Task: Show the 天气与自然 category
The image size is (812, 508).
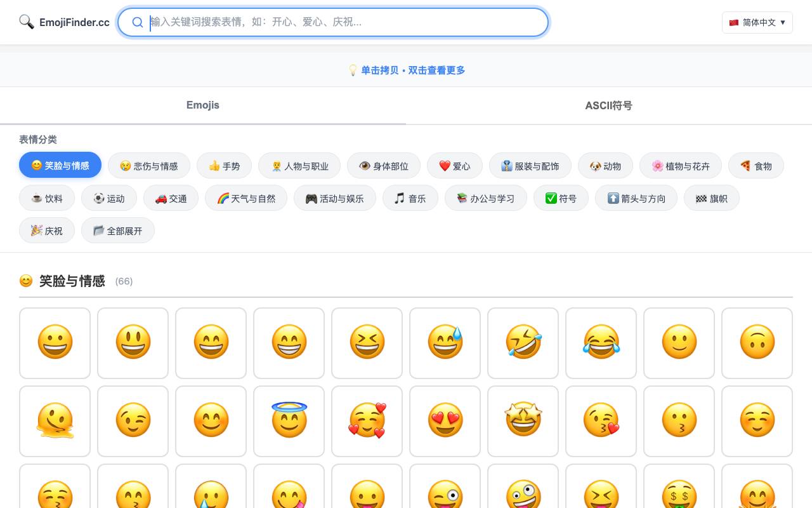Action: (x=246, y=198)
